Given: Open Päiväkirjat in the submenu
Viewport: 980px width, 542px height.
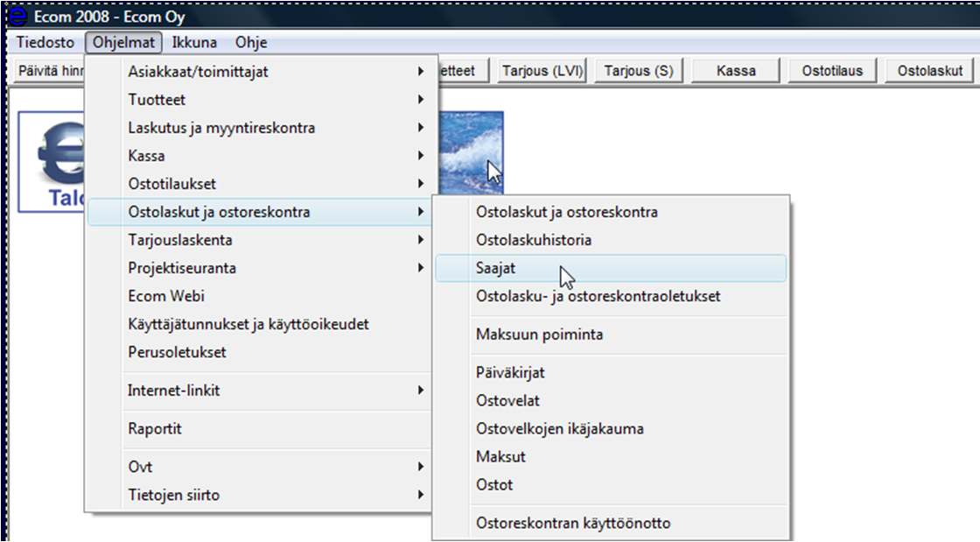Looking at the screenshot, I should point(611,373).
